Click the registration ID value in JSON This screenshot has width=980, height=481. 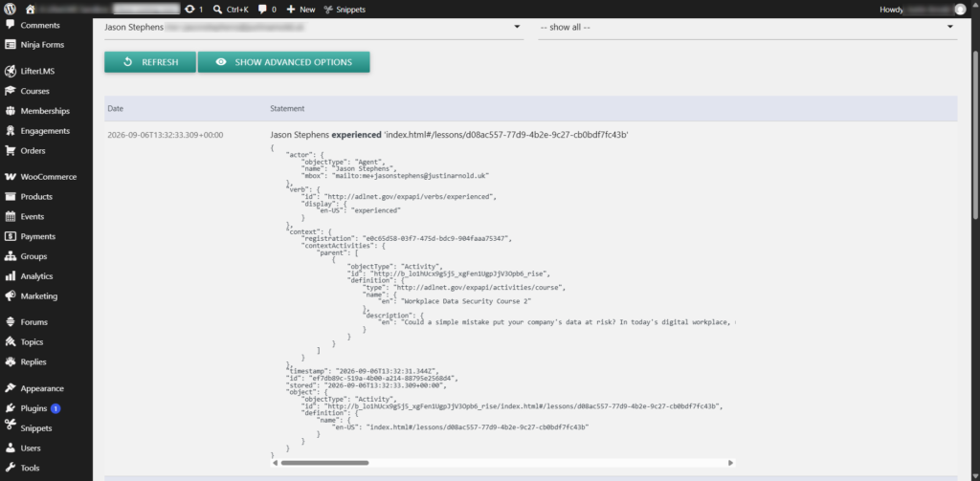click(436, 239)
